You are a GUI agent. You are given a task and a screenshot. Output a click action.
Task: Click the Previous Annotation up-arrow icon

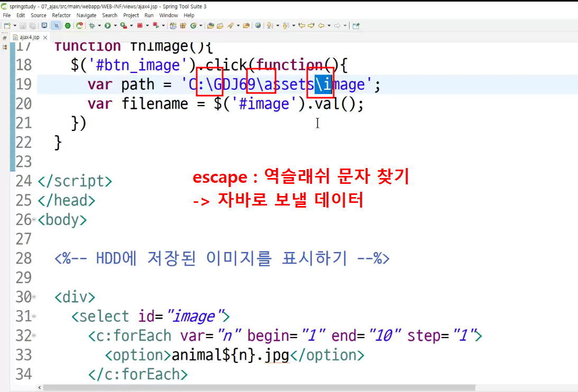tap(286, 26)
